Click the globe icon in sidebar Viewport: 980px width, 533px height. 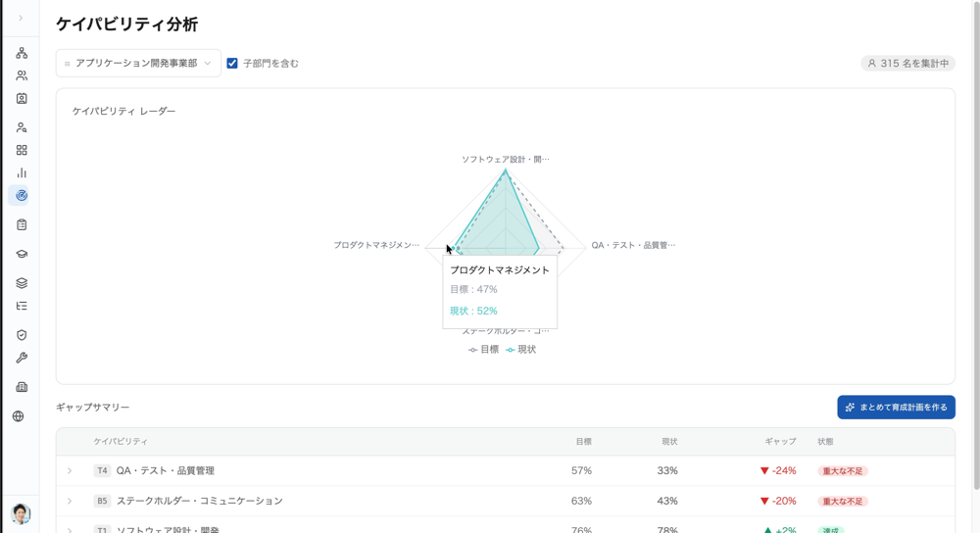pos(19,416)
